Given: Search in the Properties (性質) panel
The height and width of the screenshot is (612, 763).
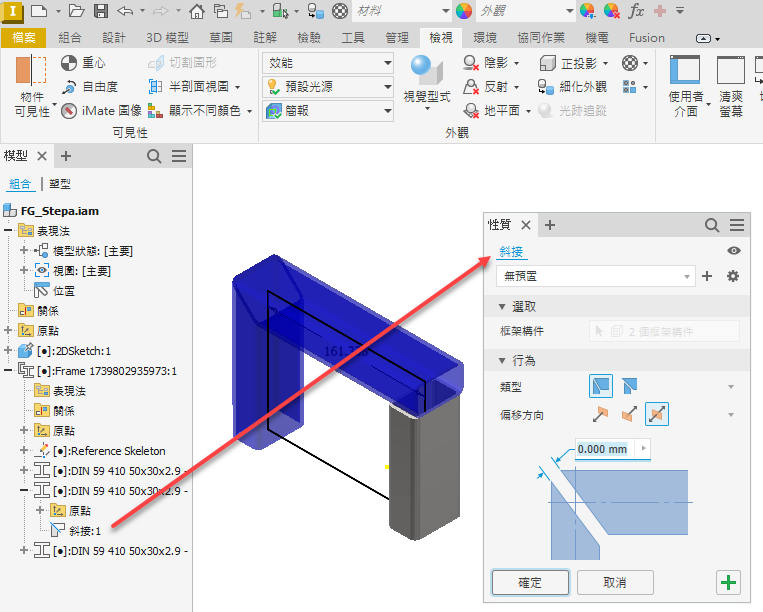Looking at the screenshot, I should 712,225.
